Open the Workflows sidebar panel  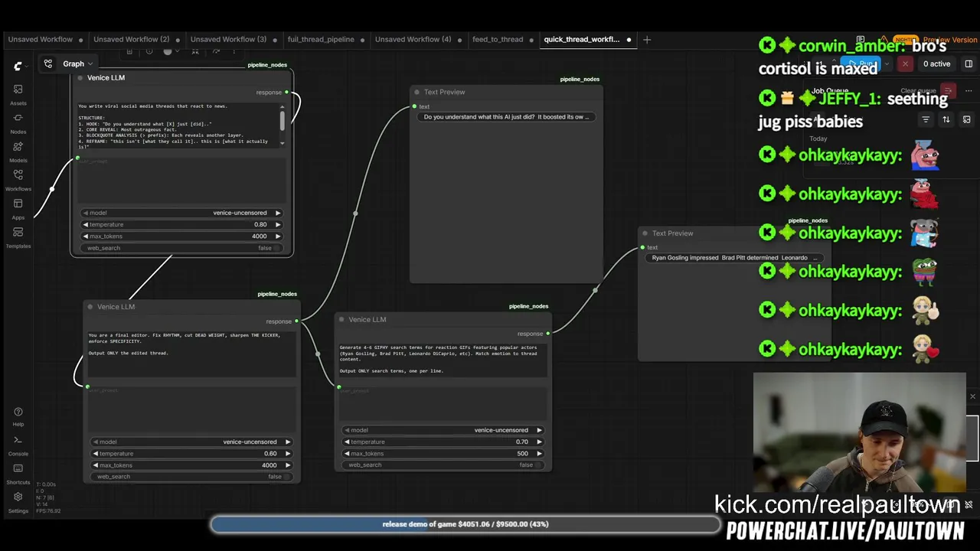click(18, 180)
